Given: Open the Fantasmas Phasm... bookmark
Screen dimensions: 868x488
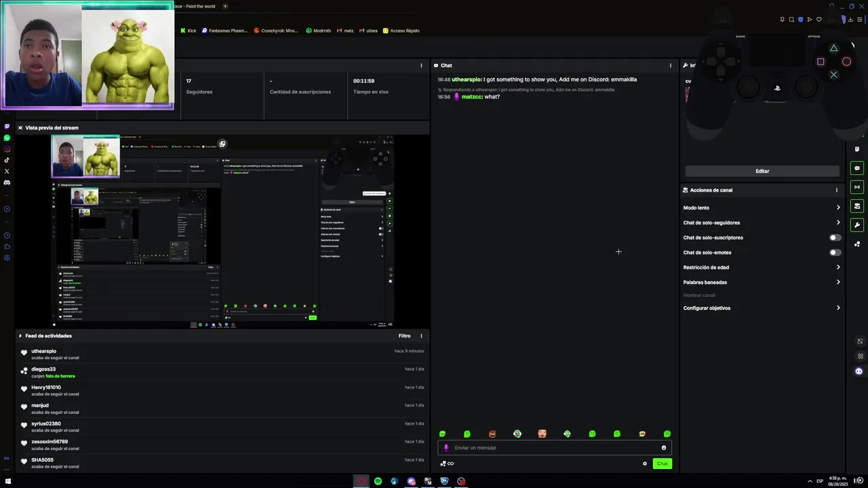Looking at the screenshot, I should 224,30.
